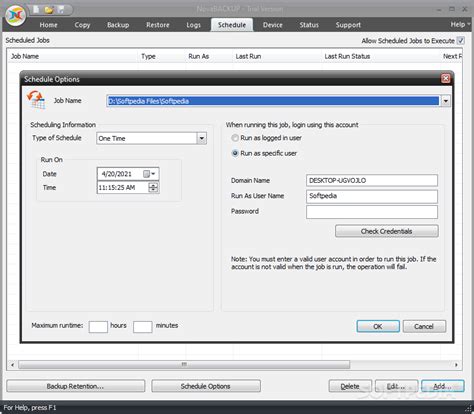
Task: Select Run as logged in user
Action: (x=235, y=138)
